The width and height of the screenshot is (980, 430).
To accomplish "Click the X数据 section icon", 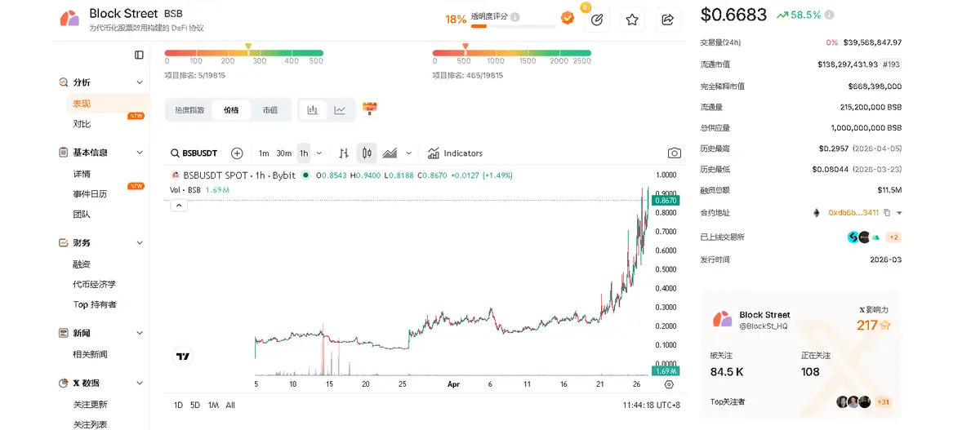I will point(63,383).
